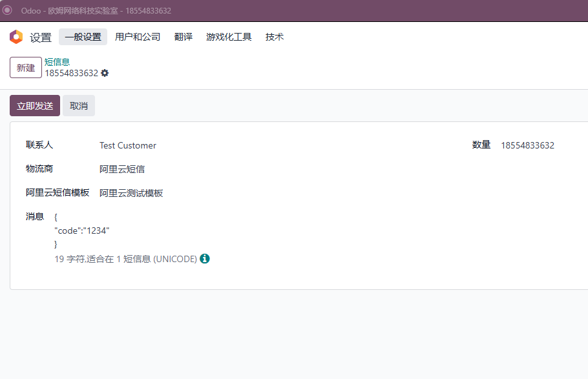588x379 pixels.
Task: Click the window title text starting with Odoo
Action: pos(96,10)
